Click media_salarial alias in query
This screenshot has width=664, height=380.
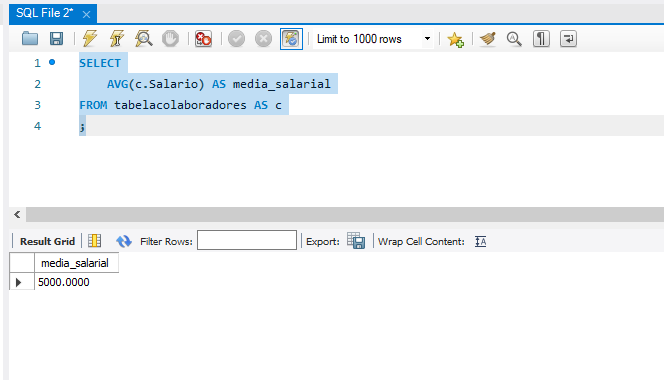[x=282, y=84]
